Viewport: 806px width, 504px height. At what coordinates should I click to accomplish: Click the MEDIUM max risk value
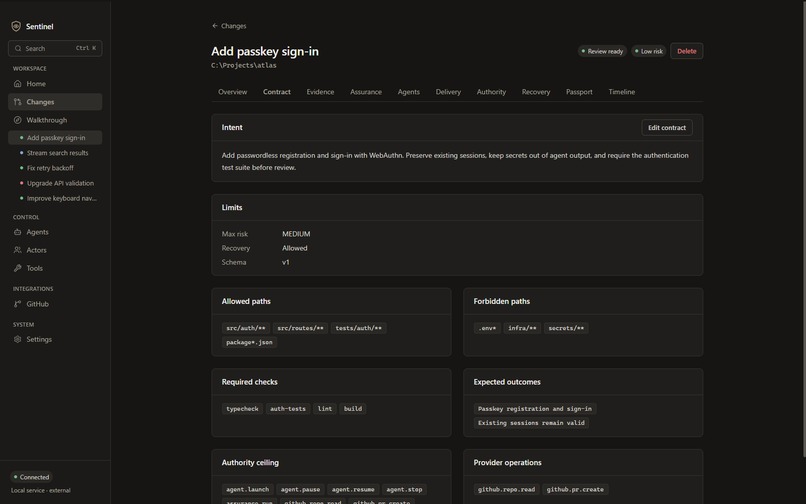click(296, 234)
